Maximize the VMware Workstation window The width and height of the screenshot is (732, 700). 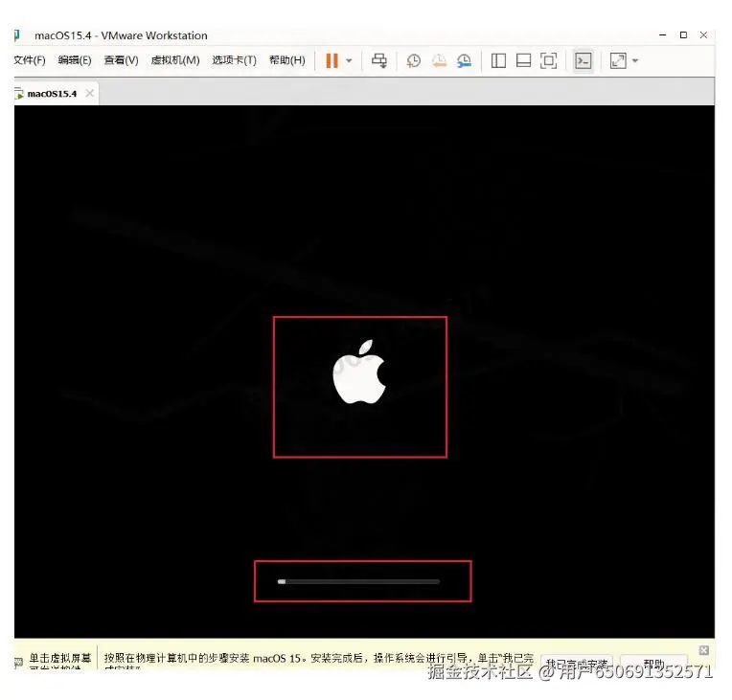coord(683,35)
